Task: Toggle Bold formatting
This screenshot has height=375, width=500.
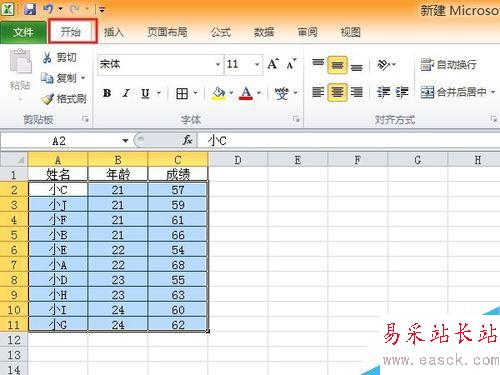Action: (107, 93)
